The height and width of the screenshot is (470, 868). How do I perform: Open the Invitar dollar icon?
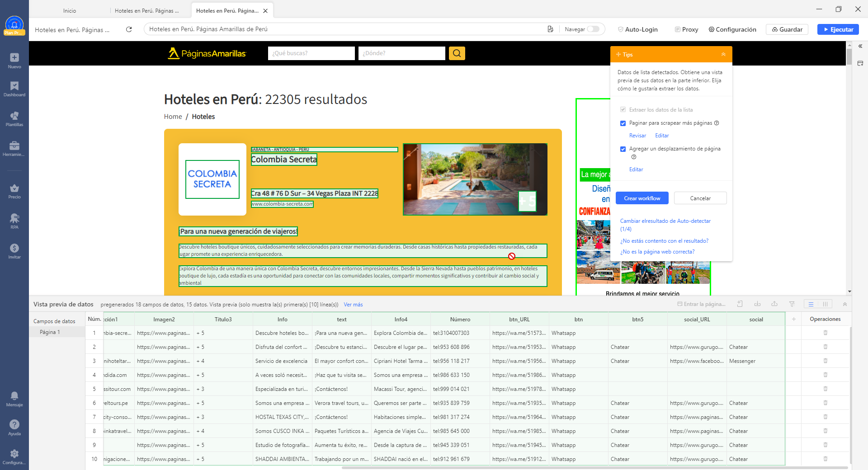[x=14, y=251]
